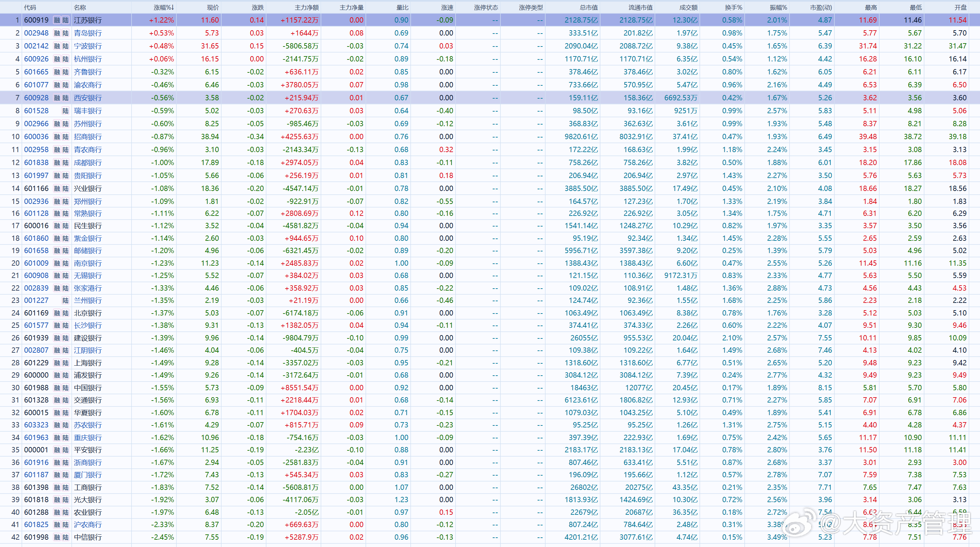Click 中国银行 P/E value 8.15
The height and width of the screenshot is (547, 980).
(x=825, y=387)
